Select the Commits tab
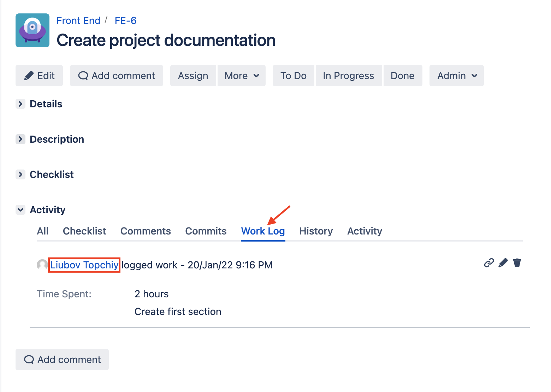 206,231
